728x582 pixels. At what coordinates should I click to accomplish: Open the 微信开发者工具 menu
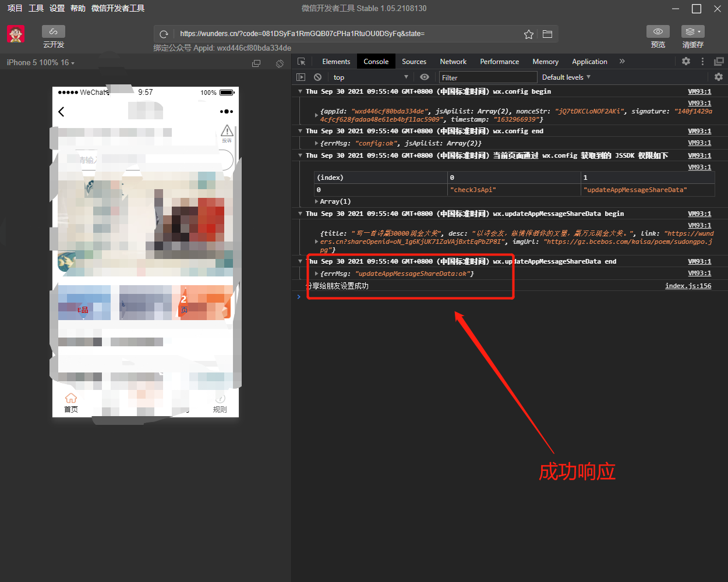[x=118, y=8]
